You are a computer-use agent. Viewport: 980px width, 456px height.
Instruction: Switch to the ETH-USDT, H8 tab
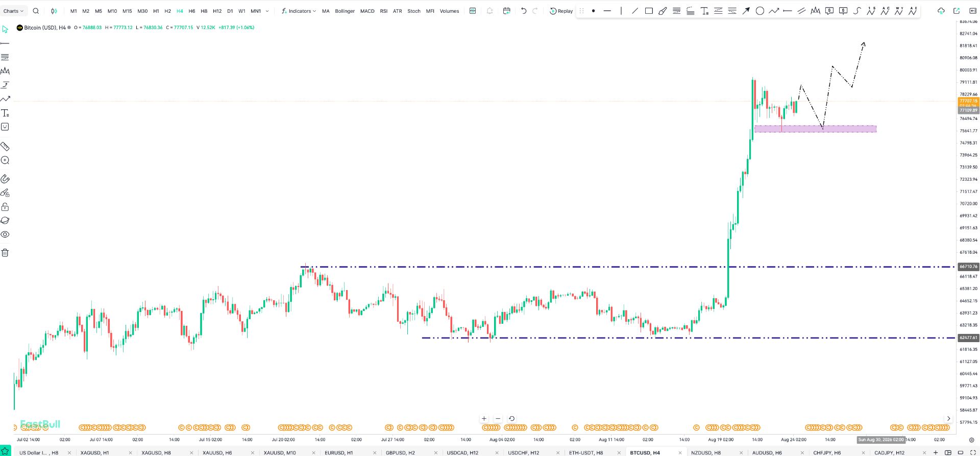(586, 452)
